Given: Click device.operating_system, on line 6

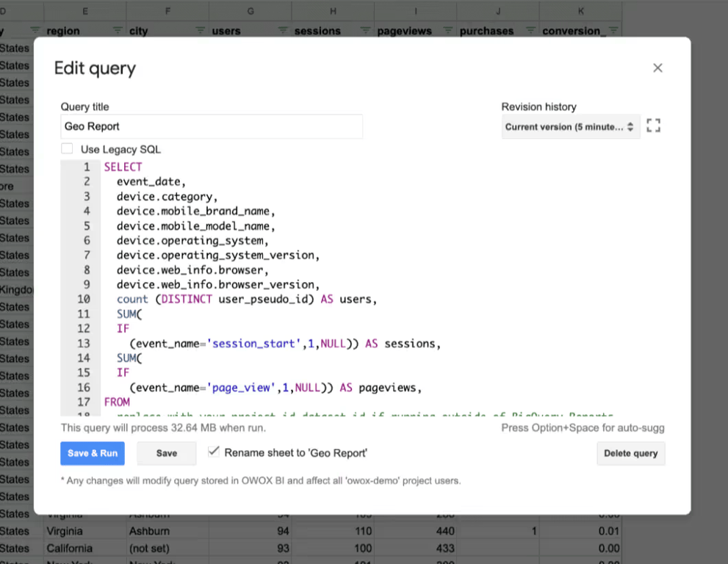Looking at the screenshot, I should [x=192, y=240].
